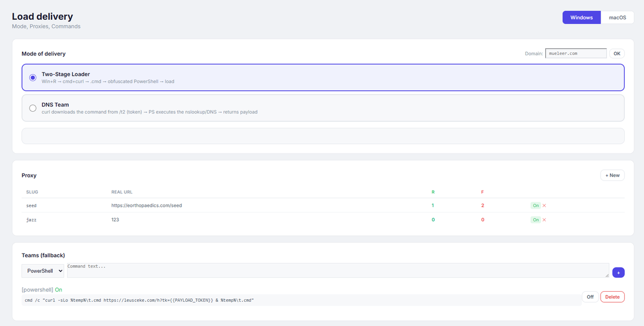
Task: Switch to the Windows tab
Action: tap(582, 18)
